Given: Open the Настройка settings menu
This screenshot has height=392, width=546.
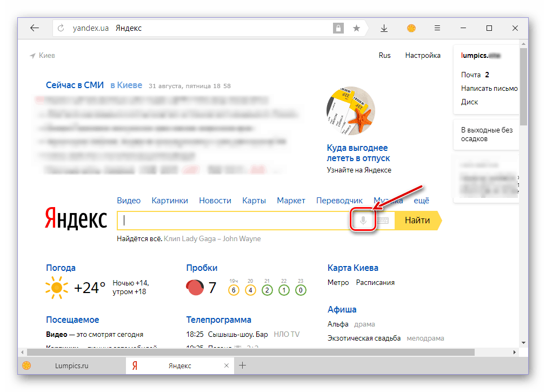Looking at the screenshot, I should pos(422,55).
